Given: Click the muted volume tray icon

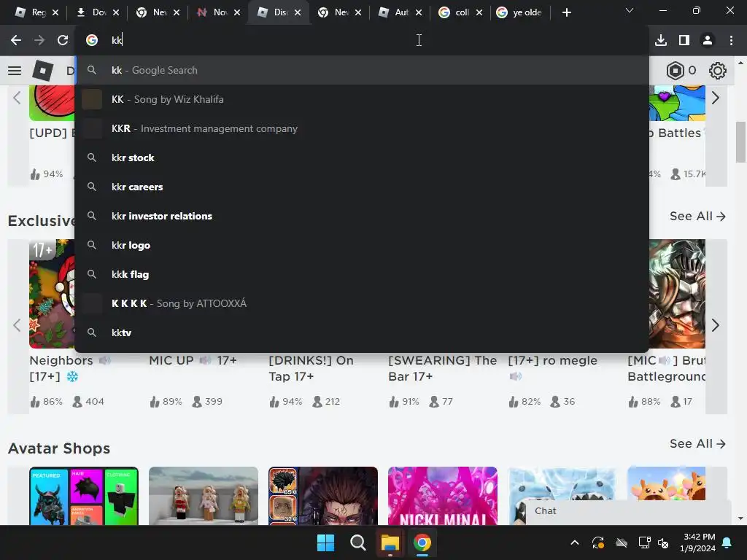Looking at the screenshot, I should [x=663, y=542].
